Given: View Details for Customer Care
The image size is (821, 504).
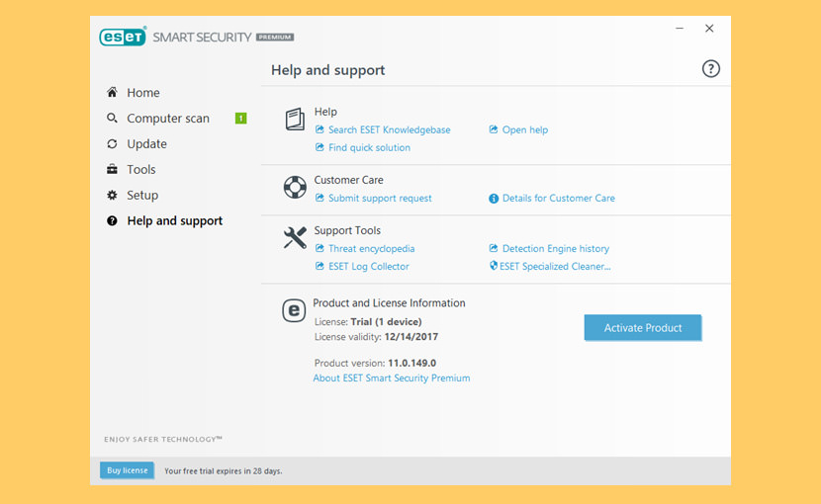Looking at the screenshot, I should coord(558,198).
